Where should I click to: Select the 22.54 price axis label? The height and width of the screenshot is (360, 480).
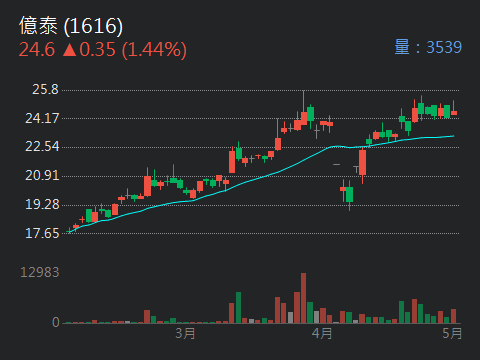pos(42,147)
